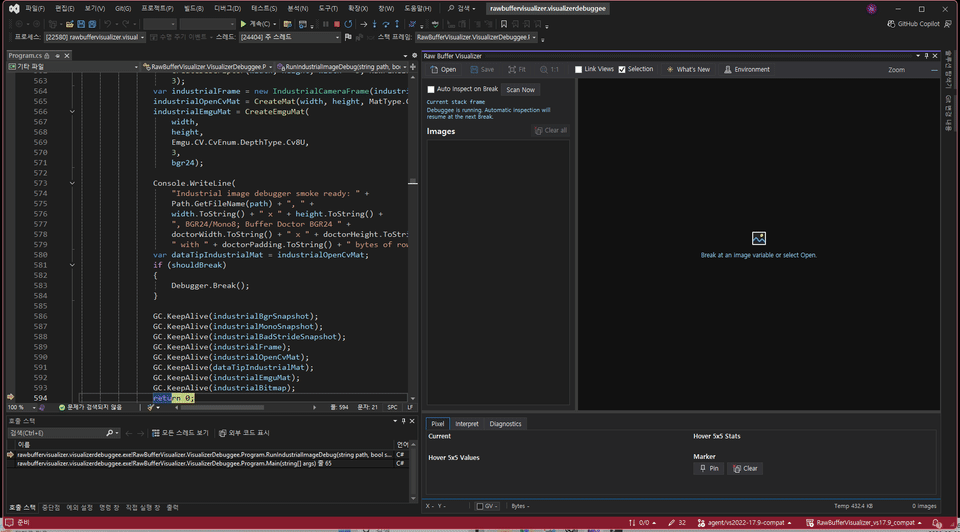Click the Step Out icon

397,24
